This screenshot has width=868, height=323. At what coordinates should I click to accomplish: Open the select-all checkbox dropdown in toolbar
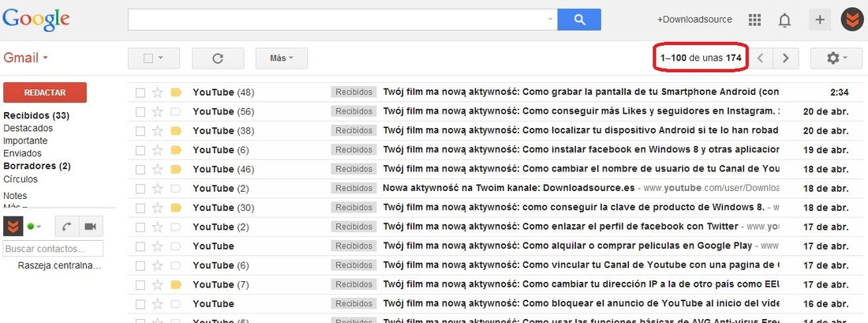pyautogui.click(x=154, y=58)
